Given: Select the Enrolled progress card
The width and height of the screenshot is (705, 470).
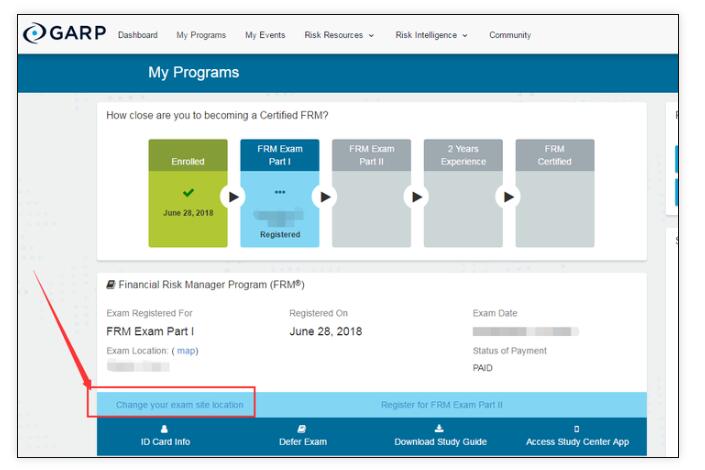Looking at the screenshot, I should pos(188,193).
